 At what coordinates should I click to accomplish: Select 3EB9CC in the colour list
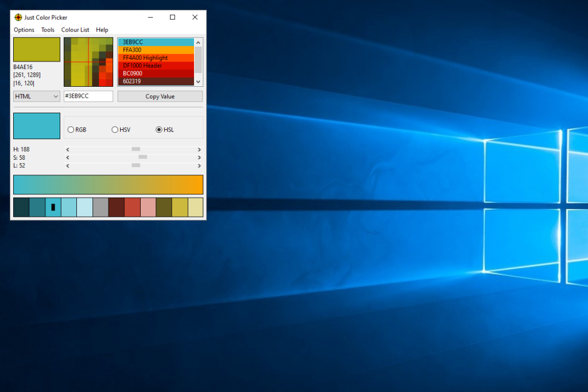tap(156, 42)
